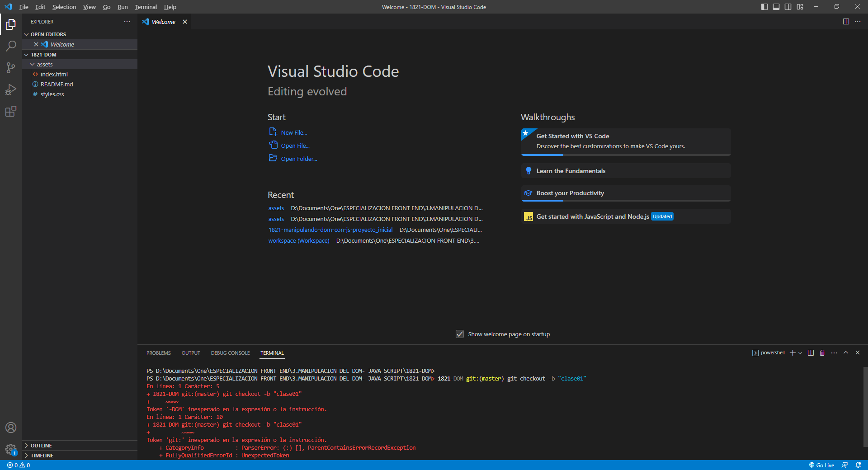
Task: Close the Welcome entry in Open Editors
Action: 36,44
